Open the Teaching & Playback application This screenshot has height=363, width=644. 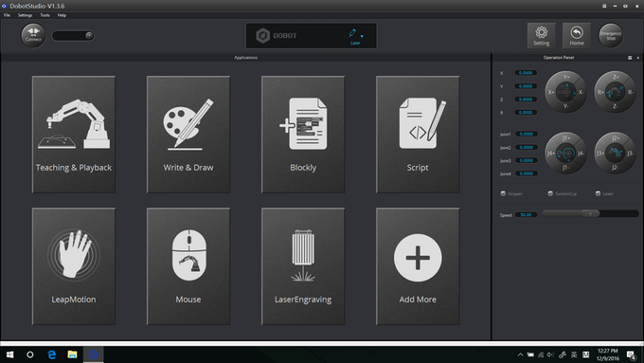tap(74, 134)
